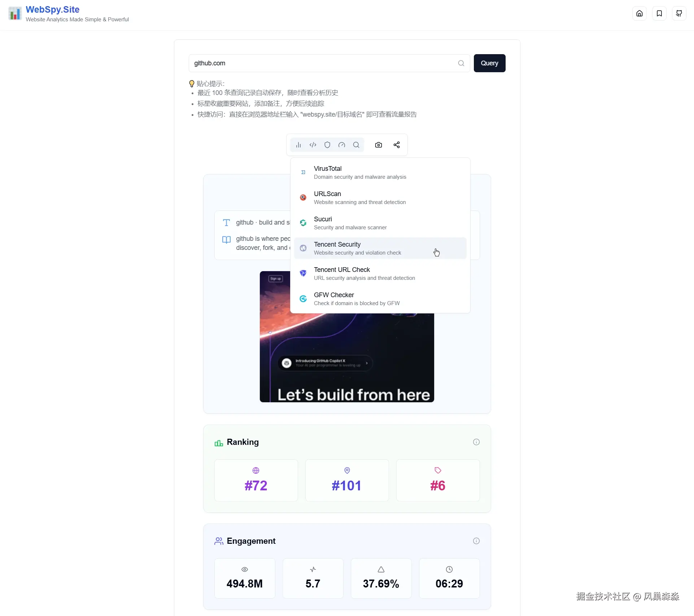The image size is (694, 616).
Task: Choose VirusTotal from the security menu
Action: click(380, 172)
